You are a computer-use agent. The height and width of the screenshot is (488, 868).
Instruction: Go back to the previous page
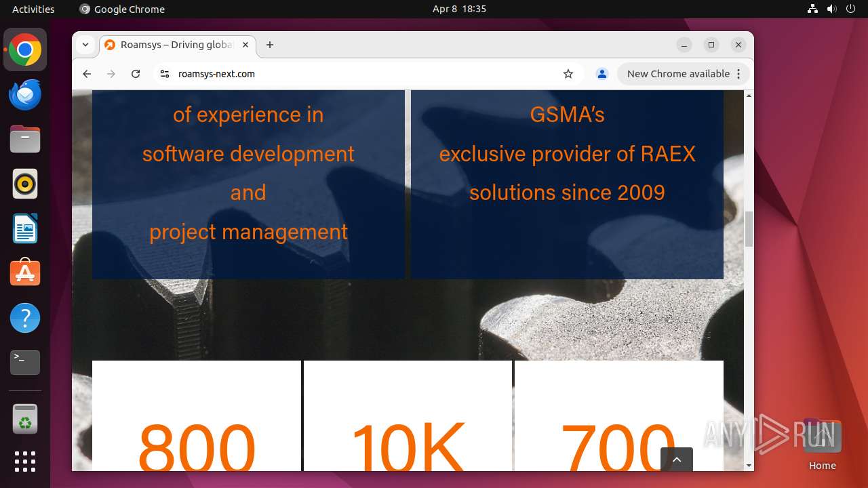click(87, 74)
